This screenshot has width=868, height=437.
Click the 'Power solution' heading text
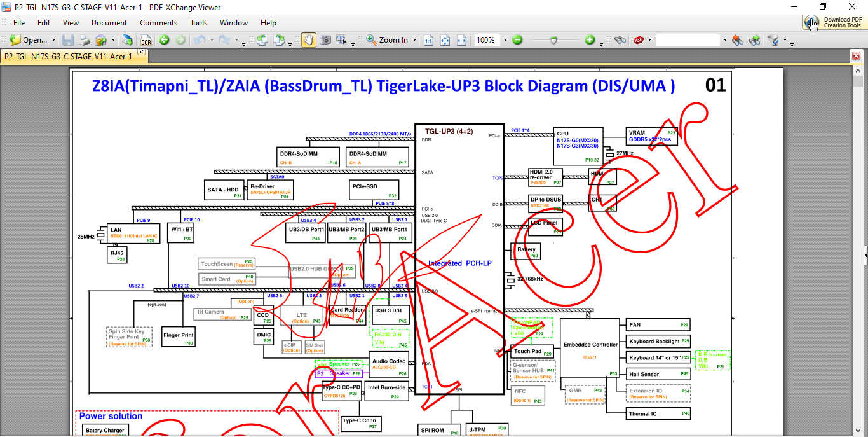(111, 416)
